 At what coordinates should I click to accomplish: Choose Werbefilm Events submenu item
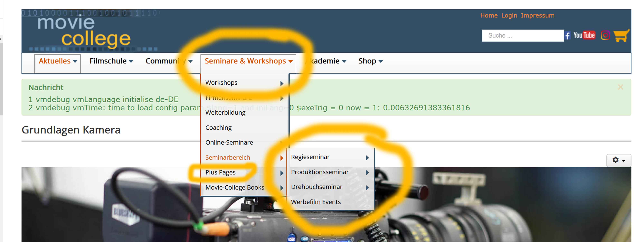pyautogui.click(x=316, y=202)
